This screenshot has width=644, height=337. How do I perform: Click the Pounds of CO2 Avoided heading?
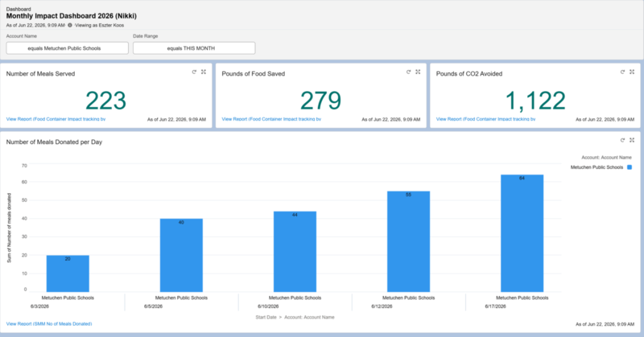(469, 74)
